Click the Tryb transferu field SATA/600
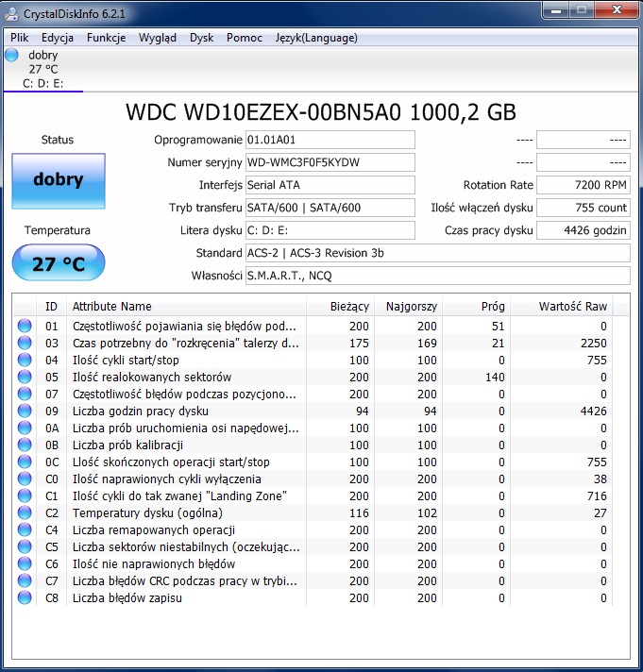 330,208
